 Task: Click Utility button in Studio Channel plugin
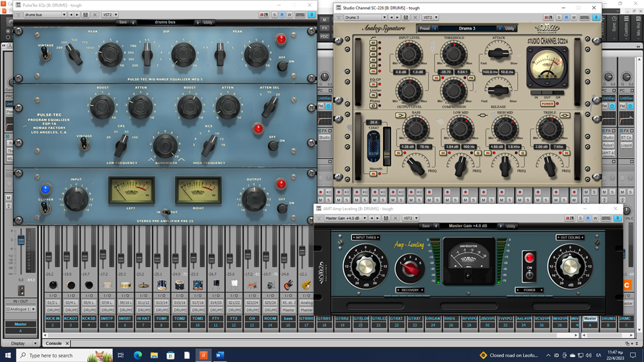[x=510, y=28]
